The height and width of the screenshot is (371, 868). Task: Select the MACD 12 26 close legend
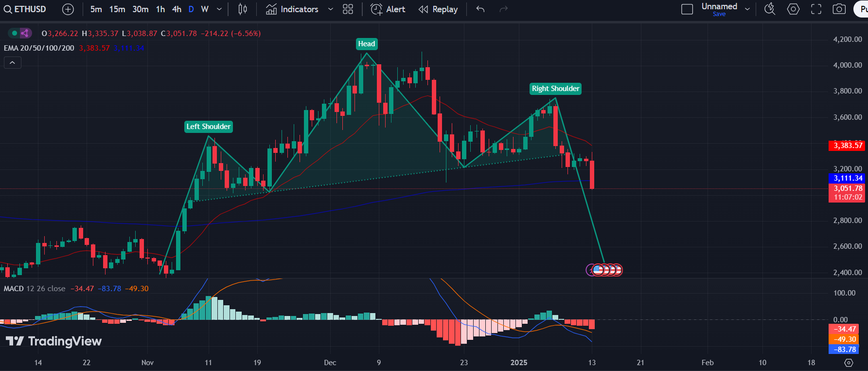pos(35,289)
